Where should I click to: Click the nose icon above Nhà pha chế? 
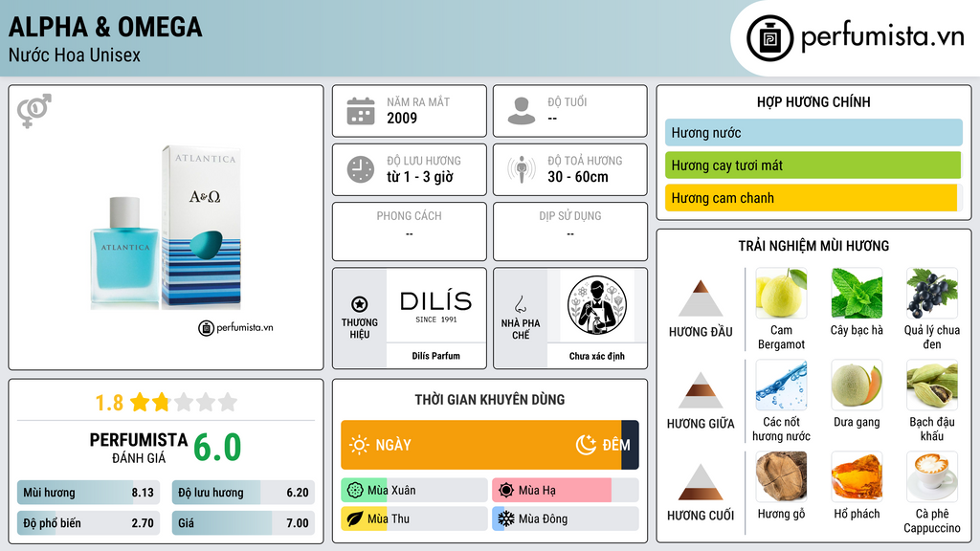click(520, 304)
